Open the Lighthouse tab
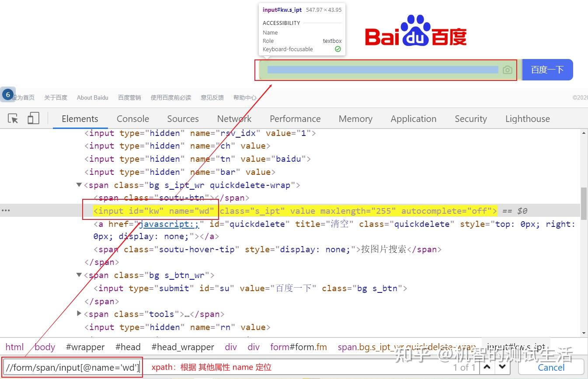The height and width of the screenshot is (379, 588). tap(527, 118)
